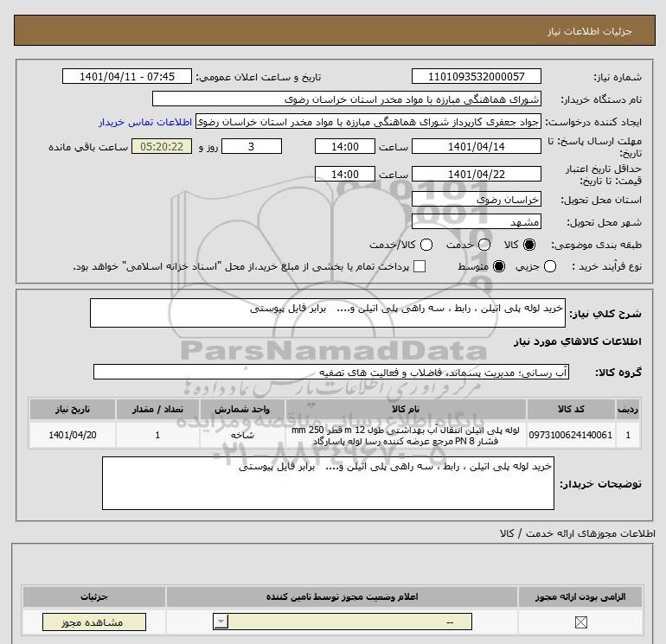Toggle the الزامی بودن ارائه مجوز checkbox
The height and width of the screenshot is (644, 666).
click(x=580, y=622)
